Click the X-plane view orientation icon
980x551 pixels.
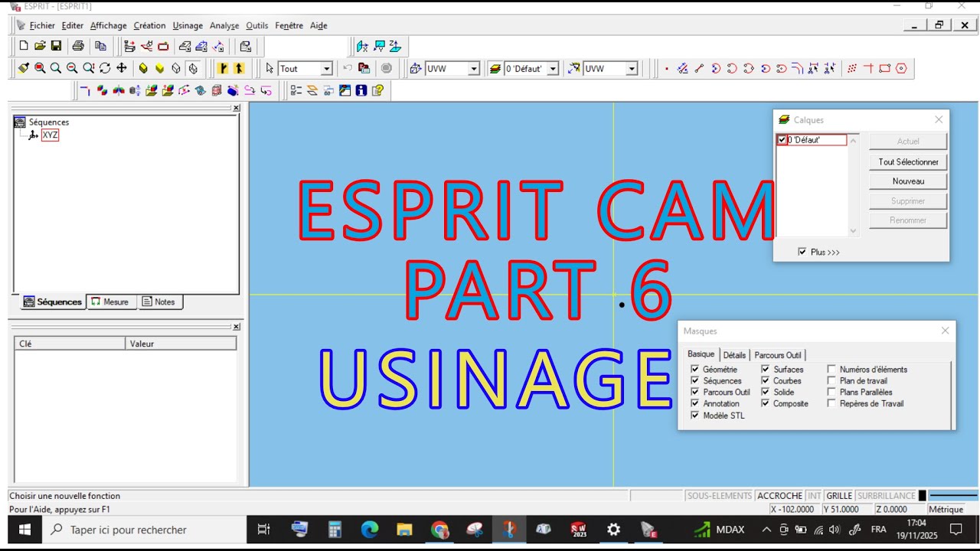click(362, 46)
